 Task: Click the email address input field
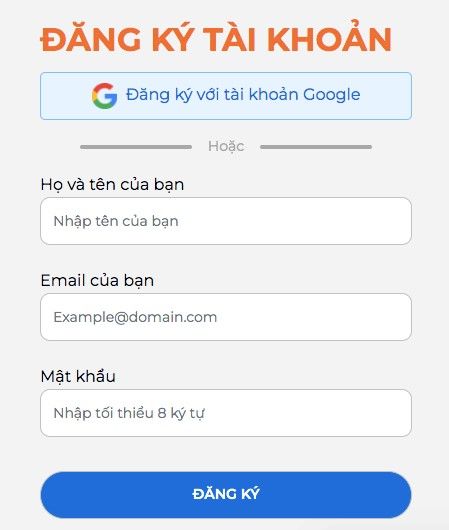[226, 317]
